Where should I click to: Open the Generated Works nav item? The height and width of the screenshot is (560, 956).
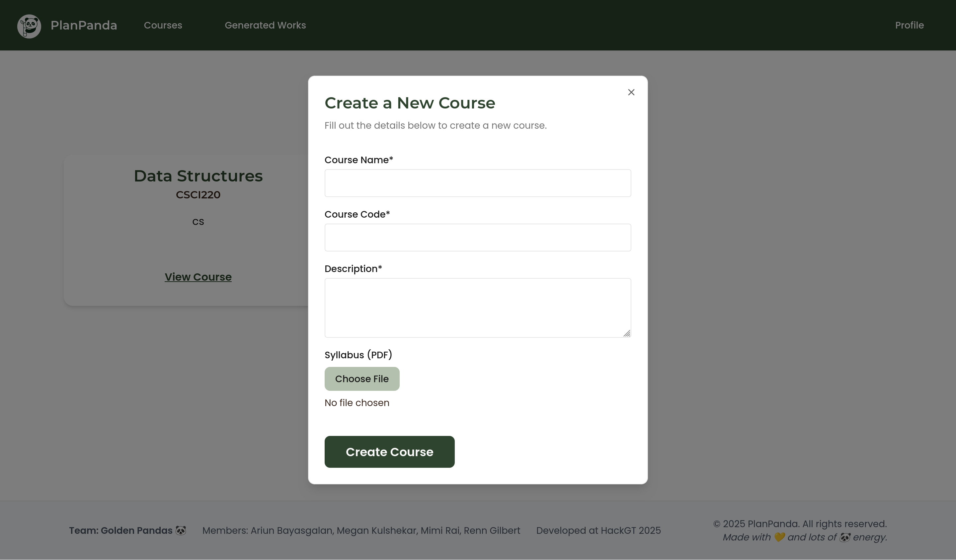tap(265, 26)
